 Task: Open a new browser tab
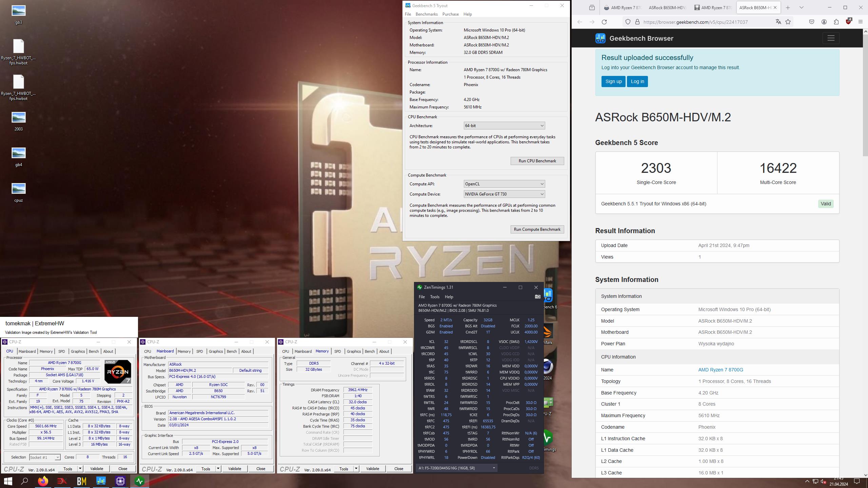point(788,7)
